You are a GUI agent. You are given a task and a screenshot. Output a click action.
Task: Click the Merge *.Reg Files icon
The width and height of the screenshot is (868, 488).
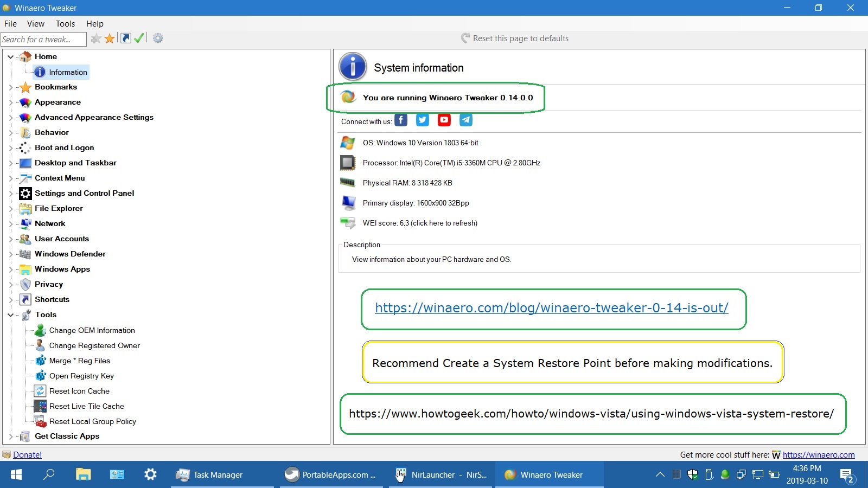(40, 361)
